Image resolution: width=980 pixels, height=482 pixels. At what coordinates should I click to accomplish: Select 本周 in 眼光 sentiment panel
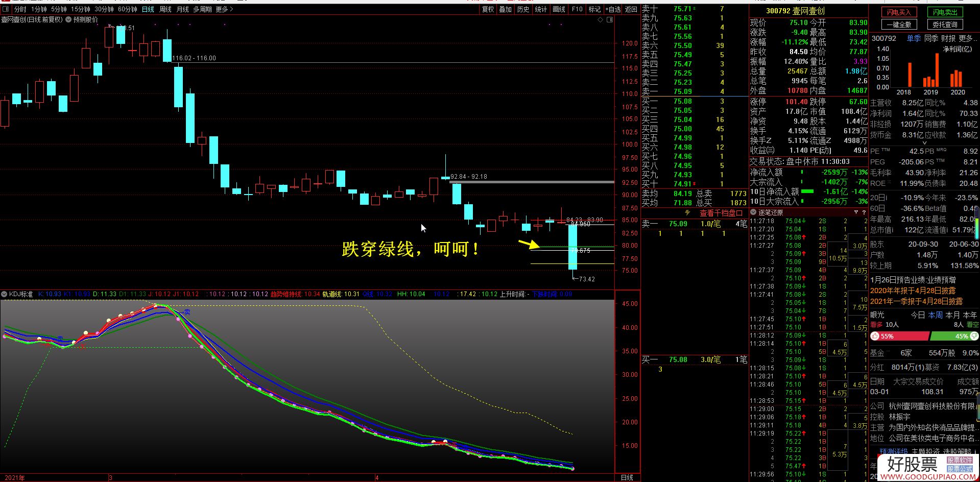pyautogui.click(x=935, y=315)
